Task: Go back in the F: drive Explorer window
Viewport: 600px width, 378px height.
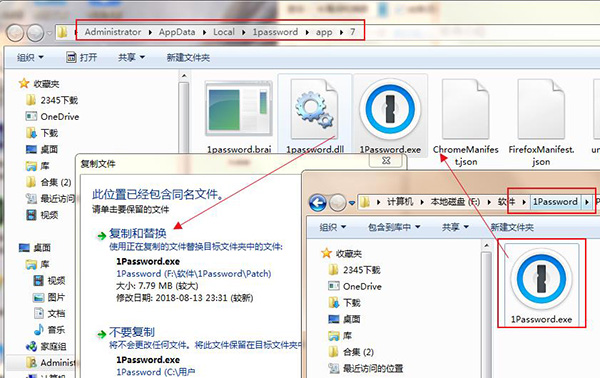Action: coord(318,202)
